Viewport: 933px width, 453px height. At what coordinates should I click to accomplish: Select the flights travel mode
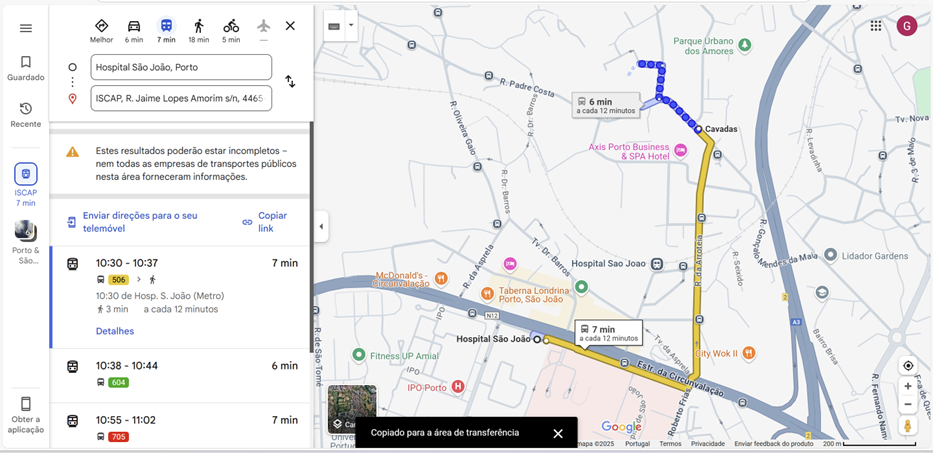tap(264, 31)
